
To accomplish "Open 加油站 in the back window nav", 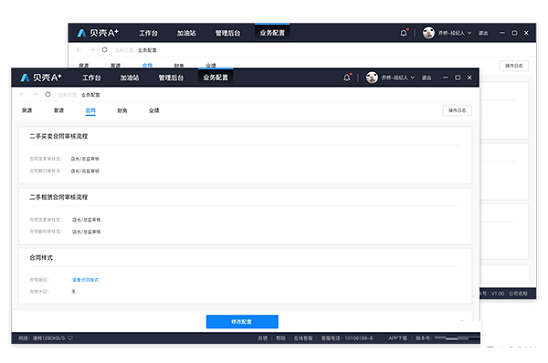I will coord(186,33).
